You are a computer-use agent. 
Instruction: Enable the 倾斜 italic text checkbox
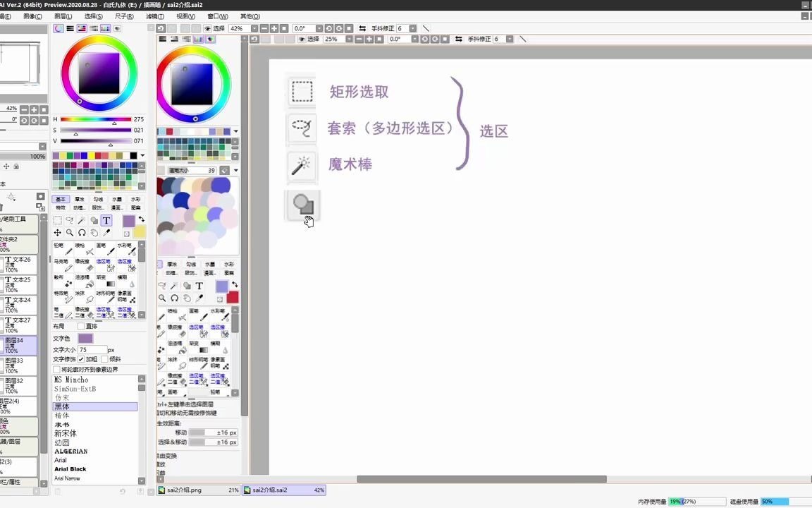(x=104, y=359)
